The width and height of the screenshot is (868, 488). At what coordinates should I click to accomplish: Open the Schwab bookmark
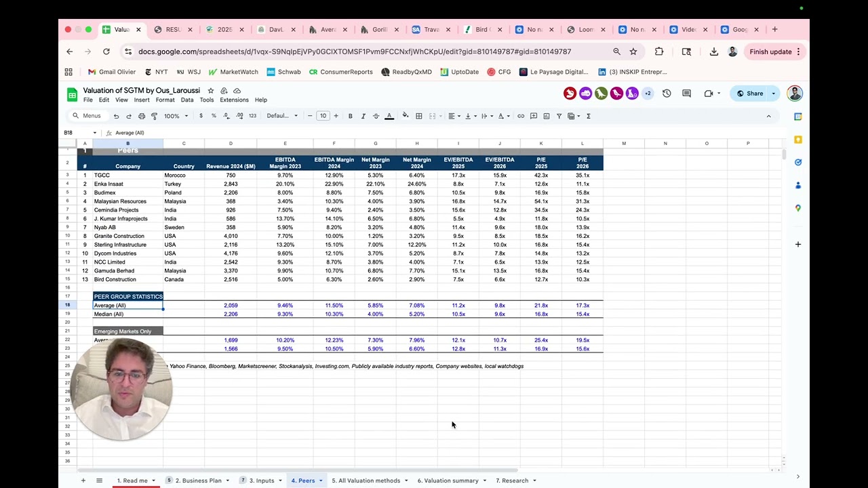click(284, 72)
